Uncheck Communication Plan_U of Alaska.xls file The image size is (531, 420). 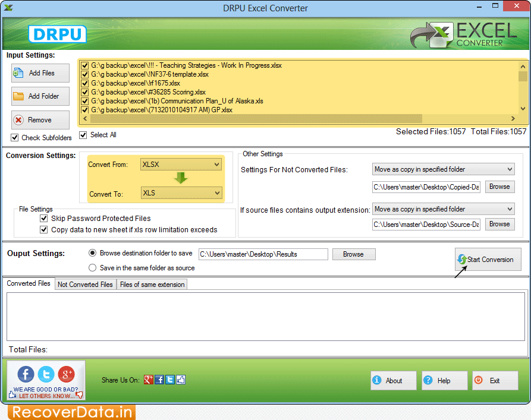[84, 101]
